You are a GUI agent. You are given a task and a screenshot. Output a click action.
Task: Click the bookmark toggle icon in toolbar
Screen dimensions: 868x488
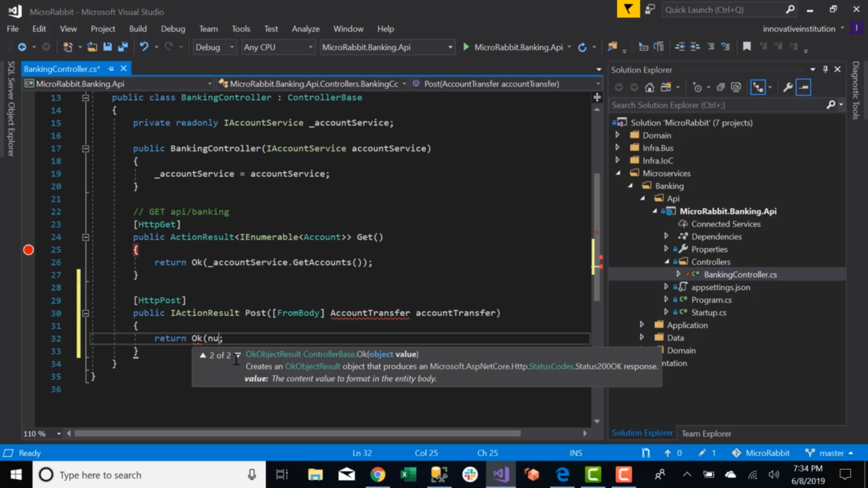click(x=746, y=47)
